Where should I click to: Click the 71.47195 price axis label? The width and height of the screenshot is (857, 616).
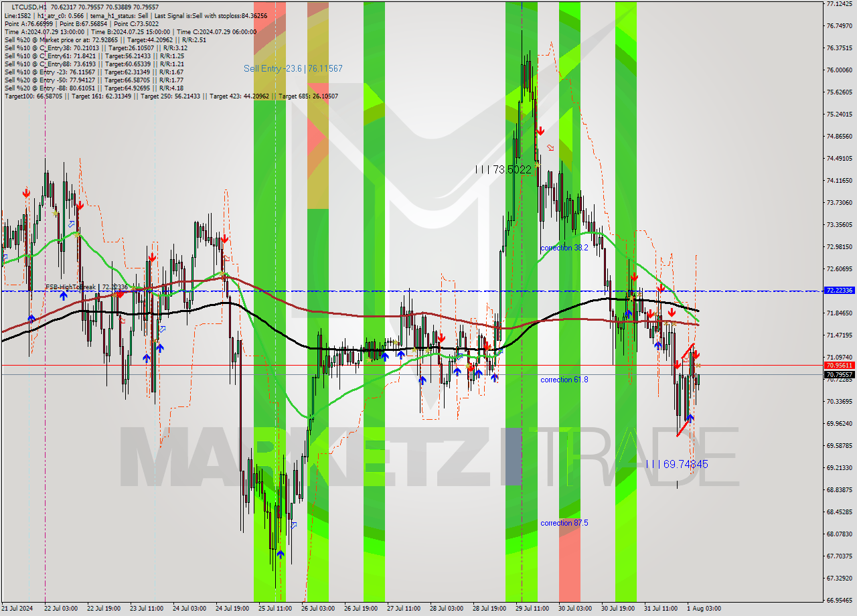point(840,335)
